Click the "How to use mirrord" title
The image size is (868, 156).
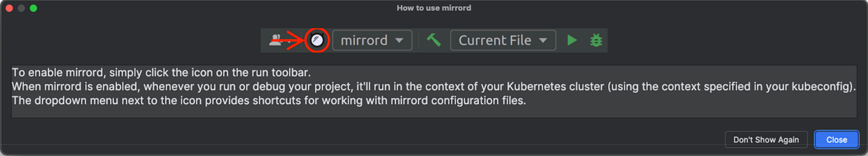[x=434, y=8]
